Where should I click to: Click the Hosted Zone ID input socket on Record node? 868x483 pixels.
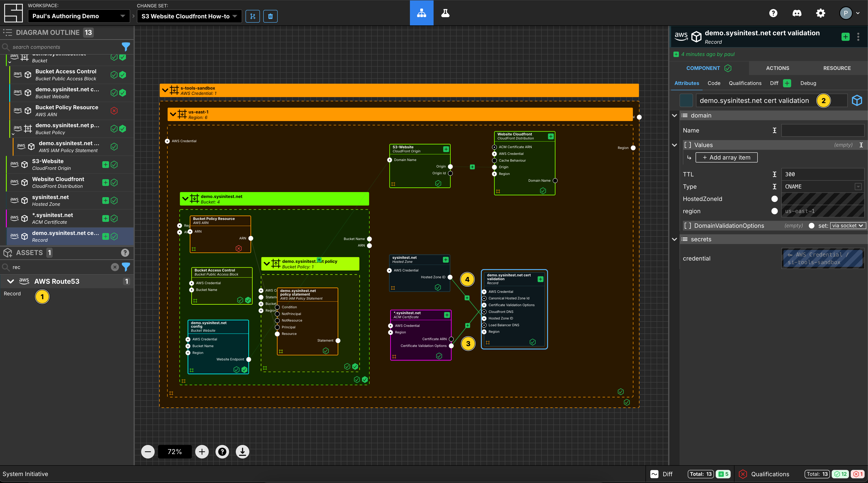484,318
